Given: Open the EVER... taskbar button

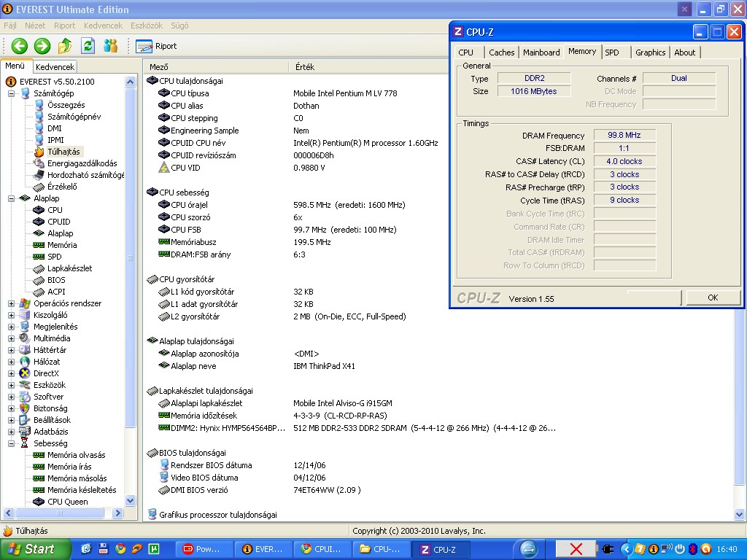Looking at the screenshot, I should point(263,549).
